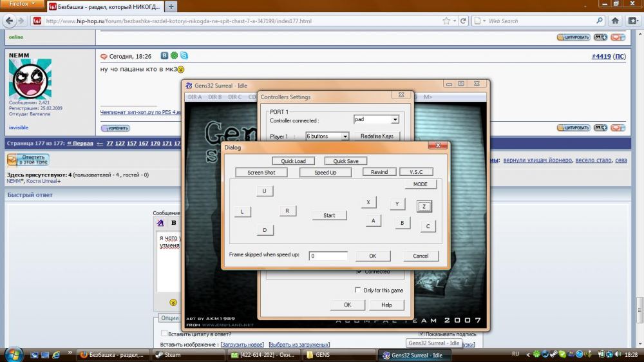Image resolution: width=644 pixels, height=362 pixels.
Task: Click the search magnifier icon
Action: [599, 21]
